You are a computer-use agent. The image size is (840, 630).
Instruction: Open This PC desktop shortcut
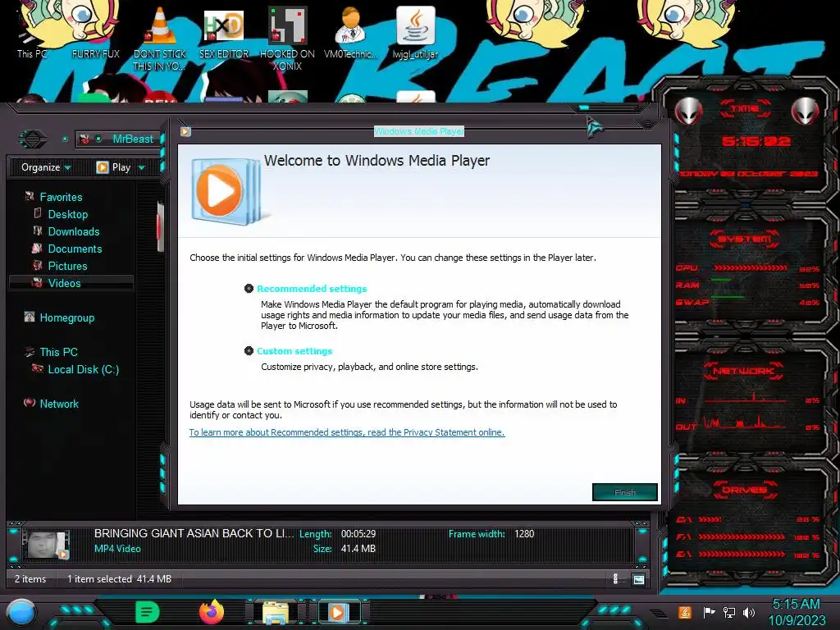(32, 34)
